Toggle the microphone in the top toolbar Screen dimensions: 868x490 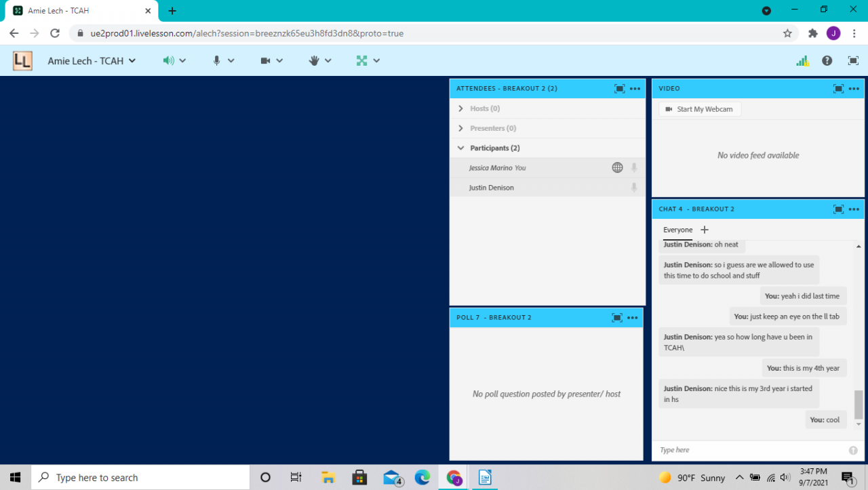coord(217,60)
